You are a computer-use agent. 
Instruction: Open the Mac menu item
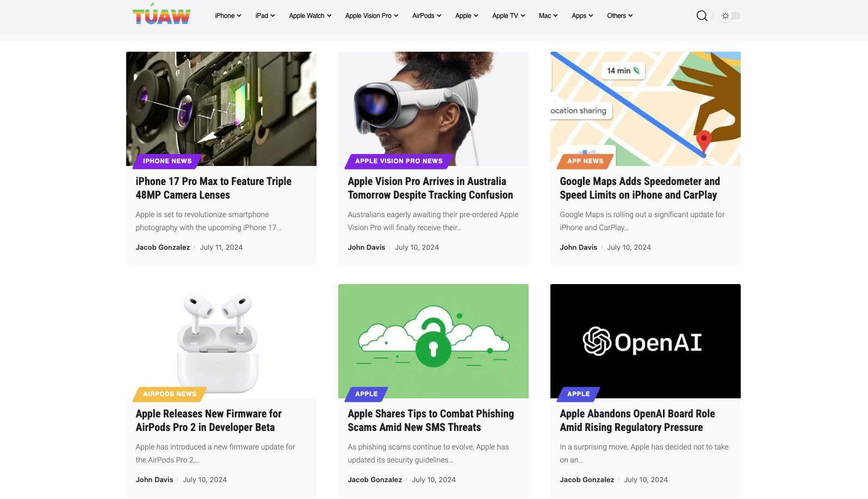point(548,16)
